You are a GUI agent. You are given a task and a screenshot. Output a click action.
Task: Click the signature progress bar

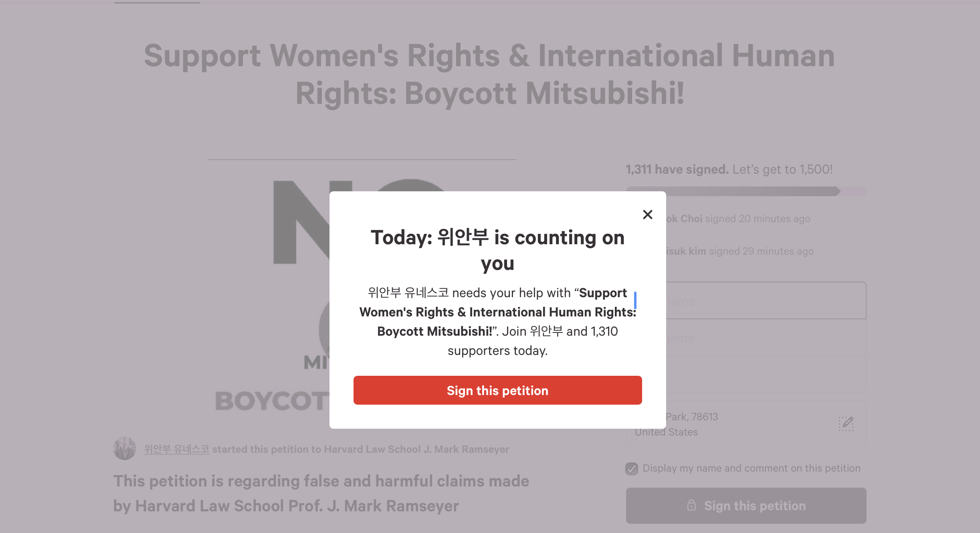pos(746,191)
